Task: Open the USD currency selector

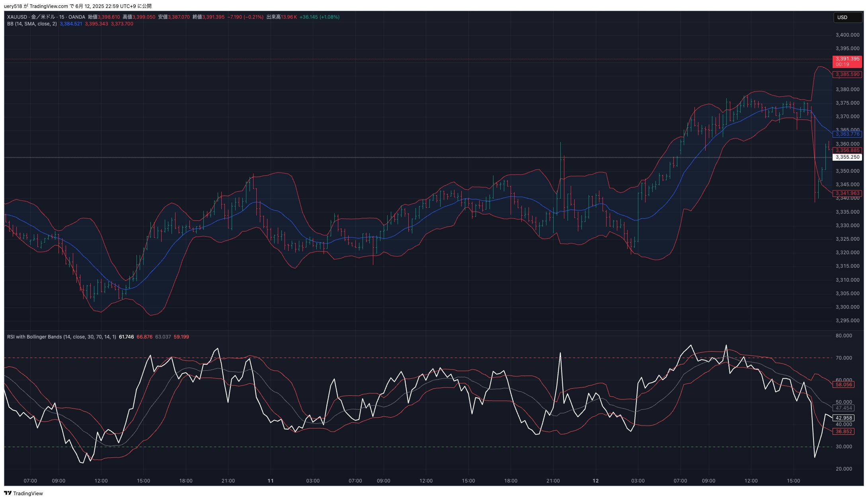Action: click(847, 17)
